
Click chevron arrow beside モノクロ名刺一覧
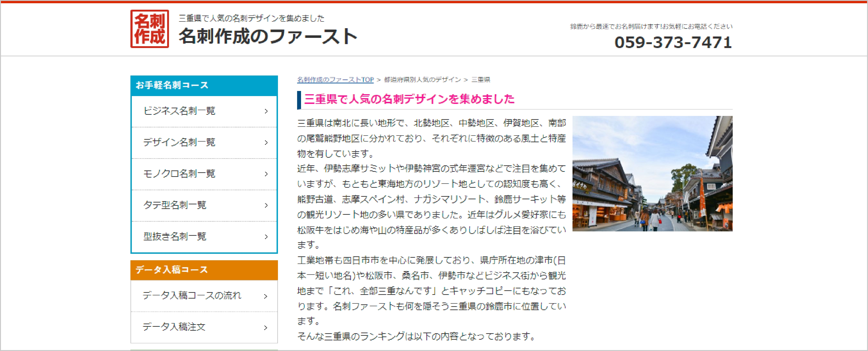(266, 174)
